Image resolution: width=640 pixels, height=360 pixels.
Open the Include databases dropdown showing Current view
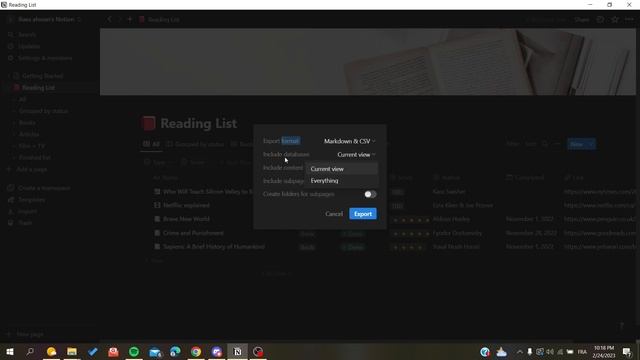pos(356,155)
